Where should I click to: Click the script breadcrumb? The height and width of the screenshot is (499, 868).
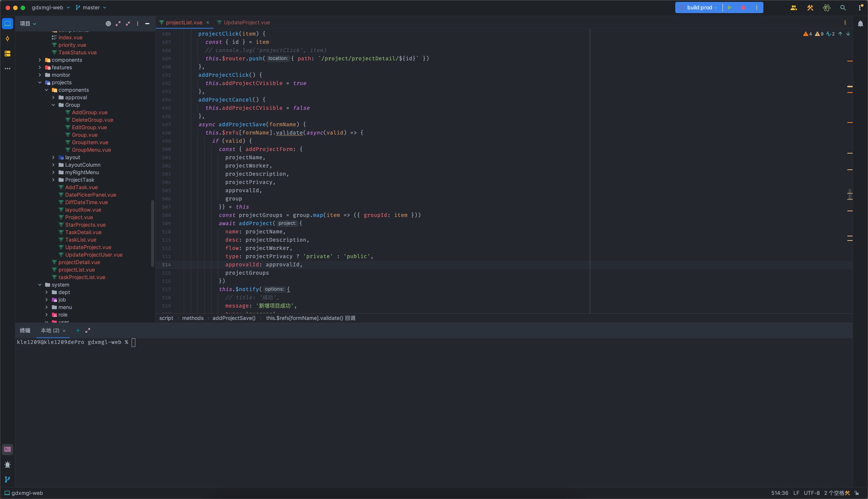tap(166, 318)
